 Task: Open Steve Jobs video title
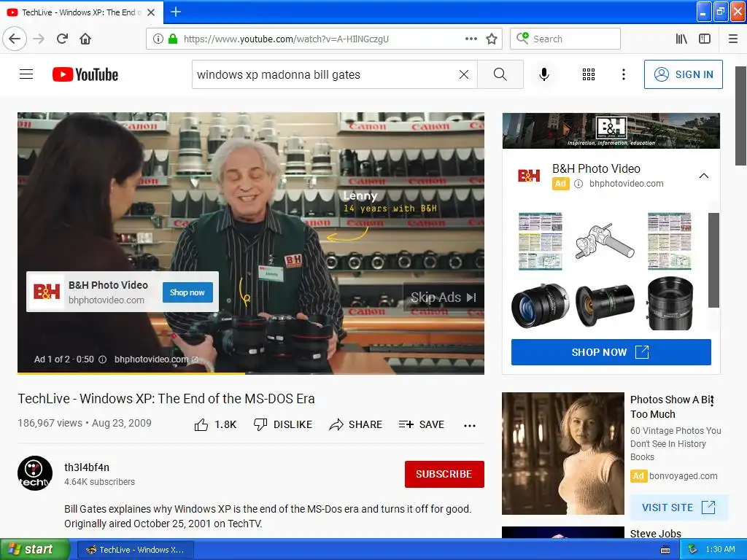coord(656,533)
